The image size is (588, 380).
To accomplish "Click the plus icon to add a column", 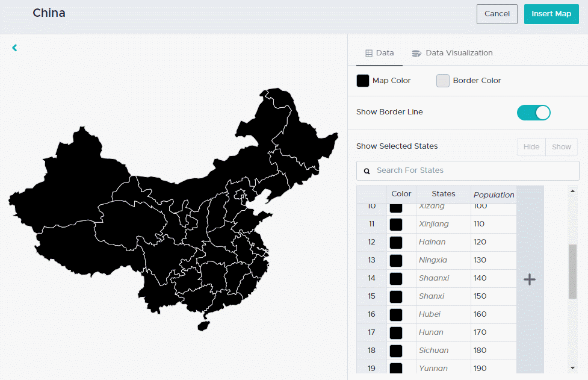I will point(530,279).
